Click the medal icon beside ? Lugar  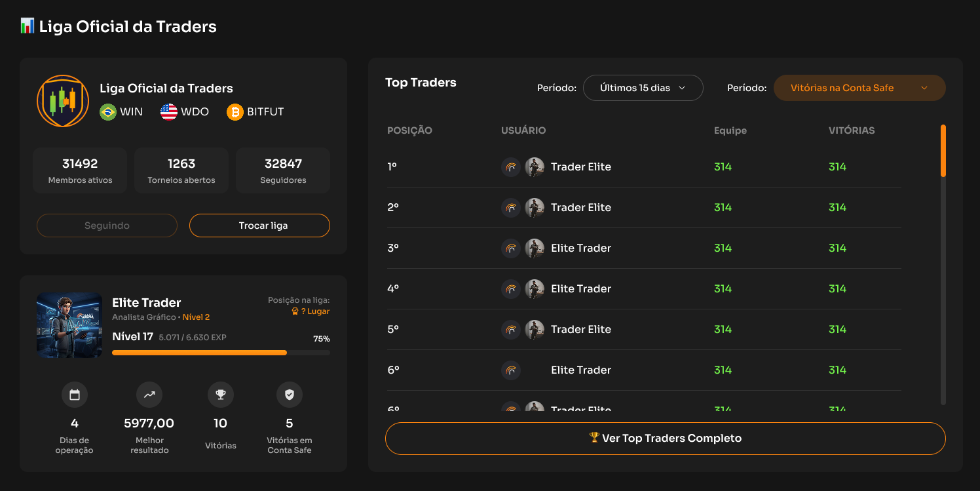[x=295, y=311]
